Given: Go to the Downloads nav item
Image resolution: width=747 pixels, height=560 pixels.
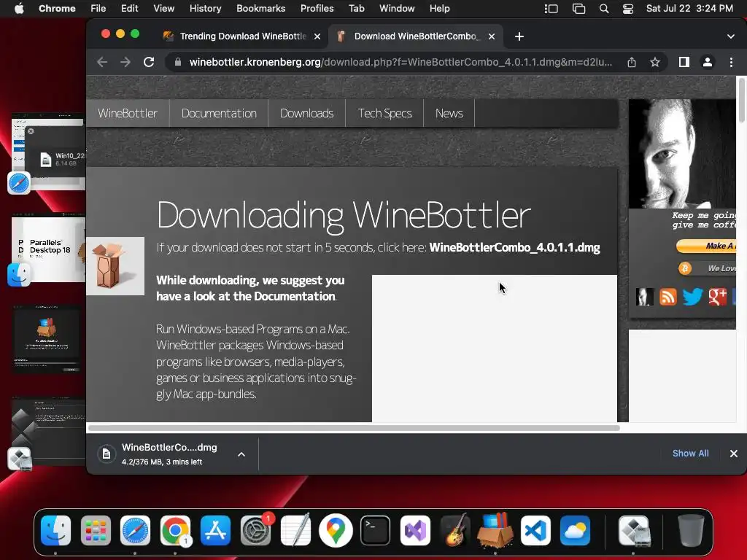Looking at the screenshot, I should (307, 113).
